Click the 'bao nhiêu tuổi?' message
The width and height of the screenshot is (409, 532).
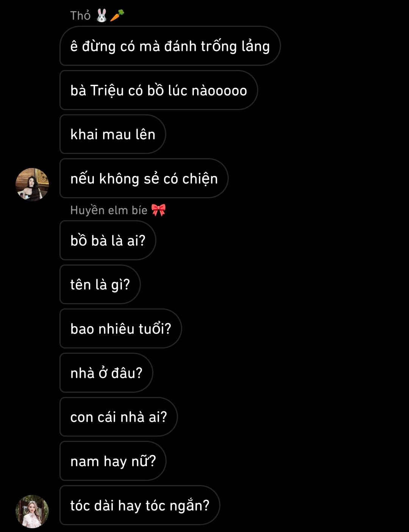[120, 329]
